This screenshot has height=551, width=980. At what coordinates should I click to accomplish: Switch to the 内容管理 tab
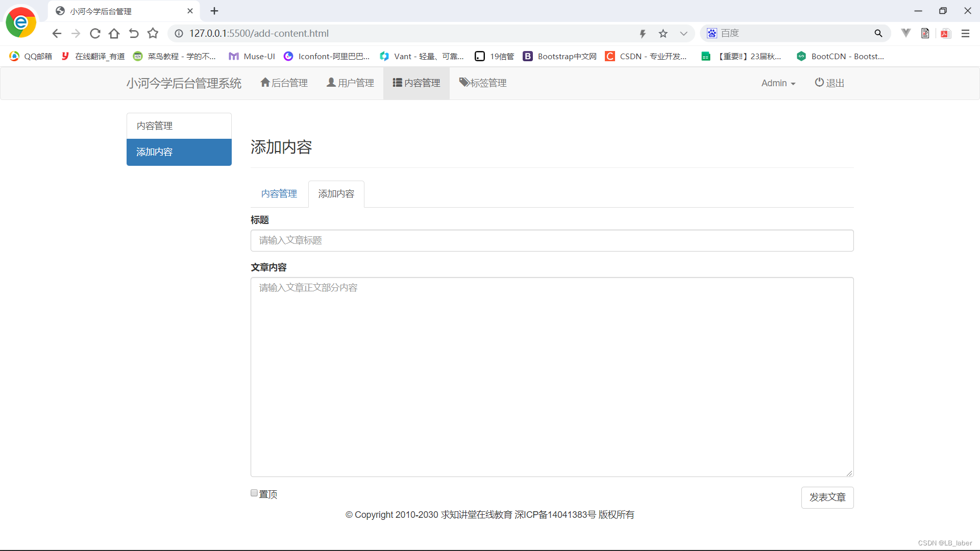coord(279,194)
